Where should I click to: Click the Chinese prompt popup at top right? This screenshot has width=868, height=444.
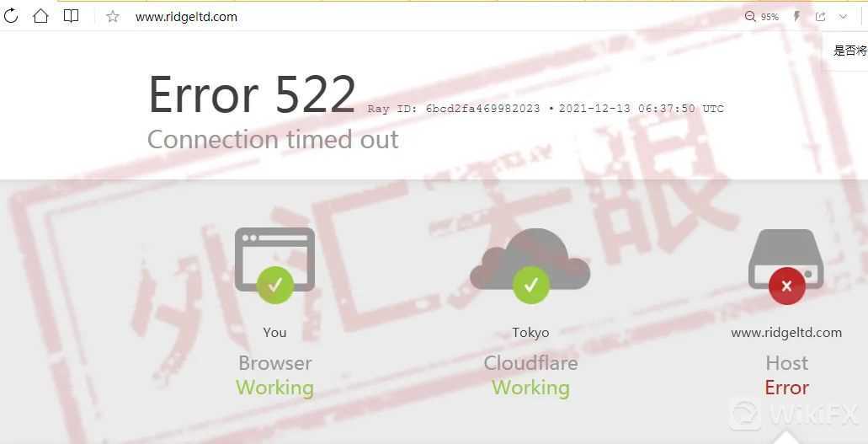click(847, 51)
